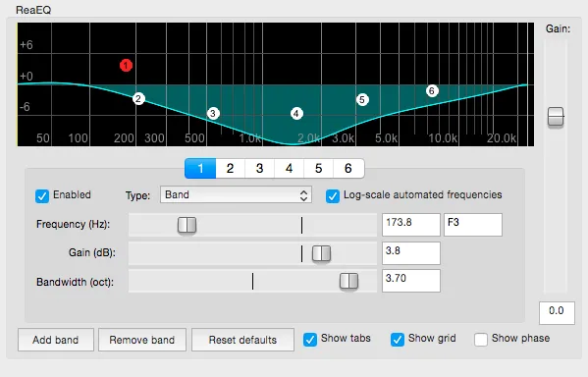Select band 3 node on EQ graph
Screen dimensions: 588x377
coord(213,113)
